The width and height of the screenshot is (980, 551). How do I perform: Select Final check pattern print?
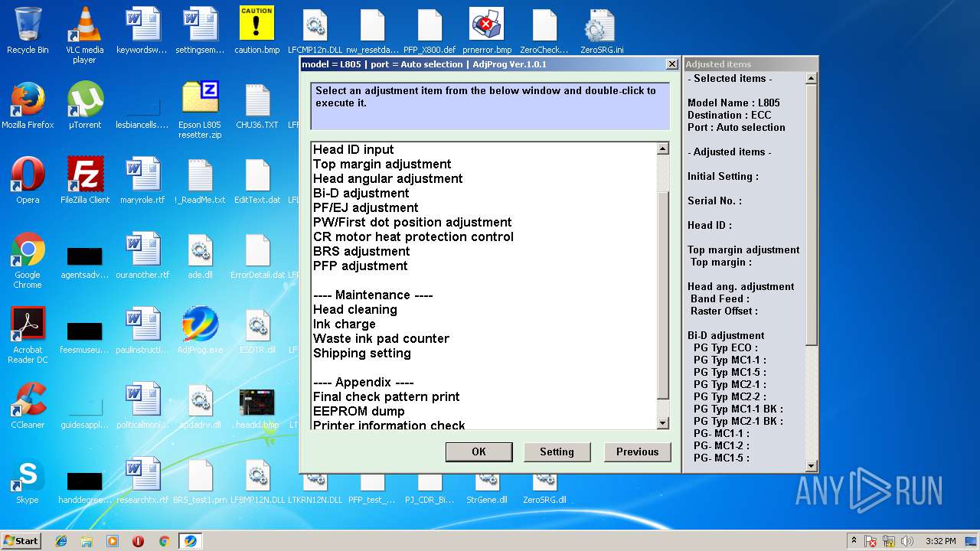(x=387, y=396)
